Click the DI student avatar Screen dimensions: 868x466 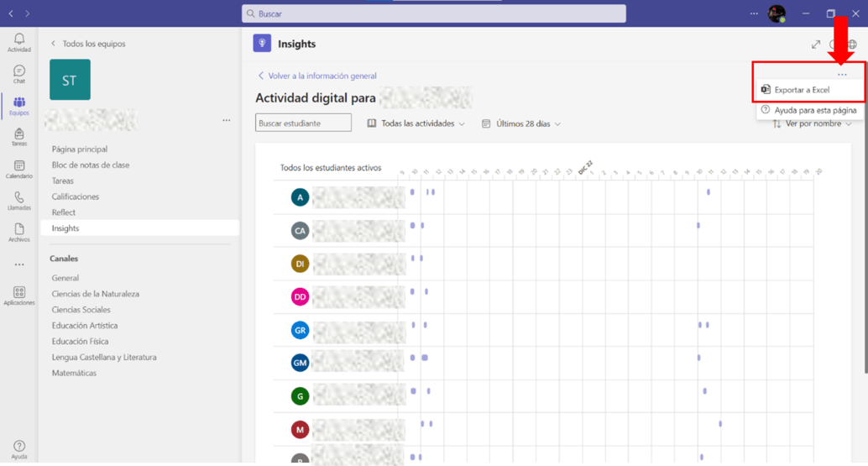click(300, 264)
